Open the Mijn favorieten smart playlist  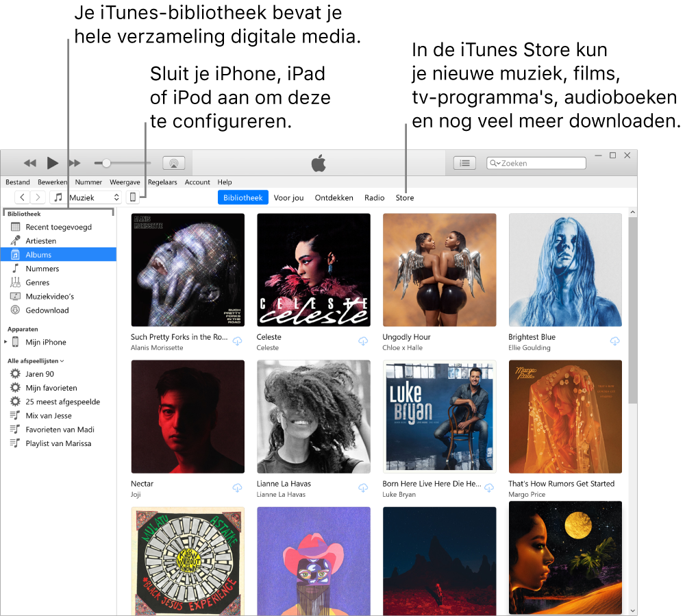(x=58, y=388)
